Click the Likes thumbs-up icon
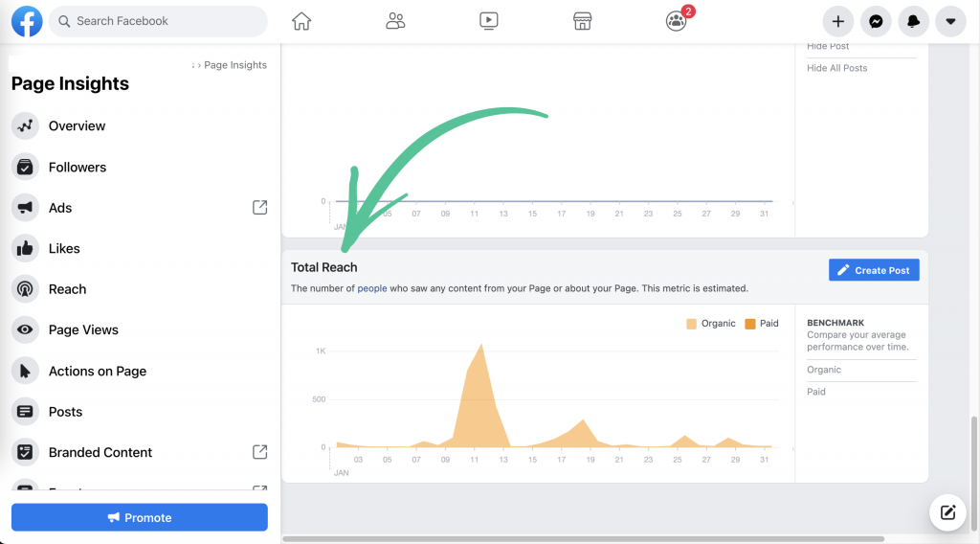 pyautogui.click(x=25, y=248)
